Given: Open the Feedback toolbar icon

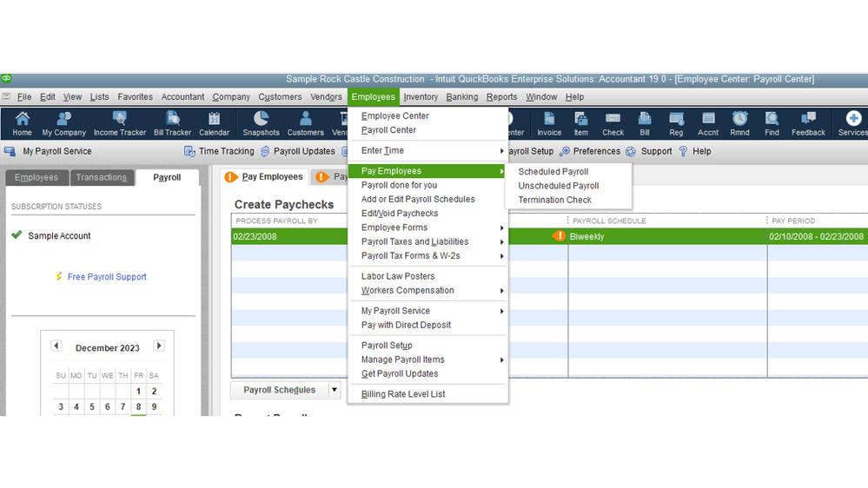Looking at the screenshot, I should click(808, 123).
